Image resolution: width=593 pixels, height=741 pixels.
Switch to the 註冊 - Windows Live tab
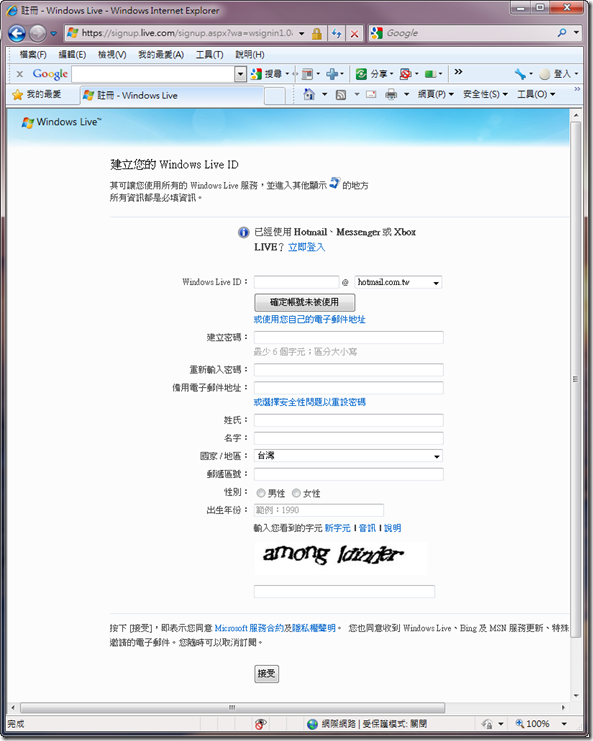pos(172,95)
